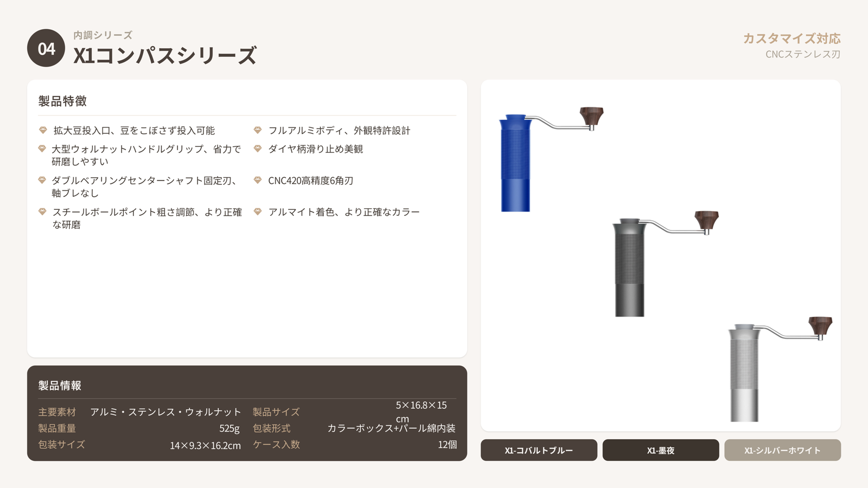
Task: Select the X1-シルバーホワイト color button
Action: tap(782, 450)
